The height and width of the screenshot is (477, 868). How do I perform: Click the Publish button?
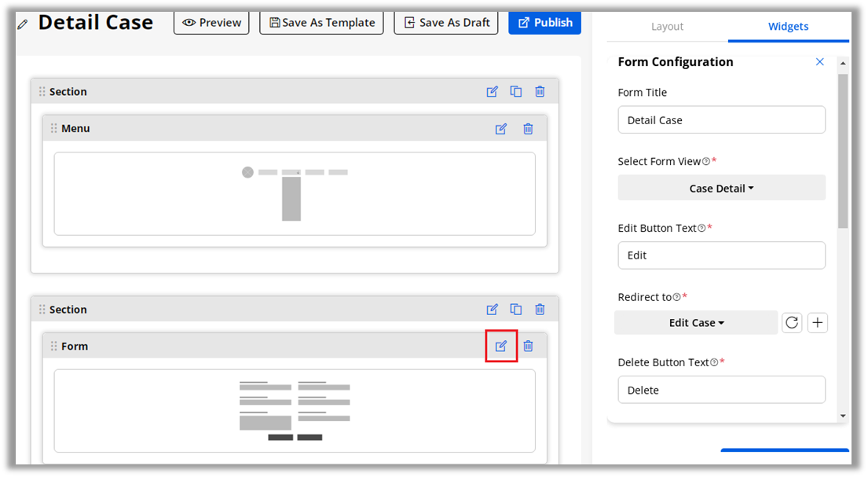[x=544, y=23]
